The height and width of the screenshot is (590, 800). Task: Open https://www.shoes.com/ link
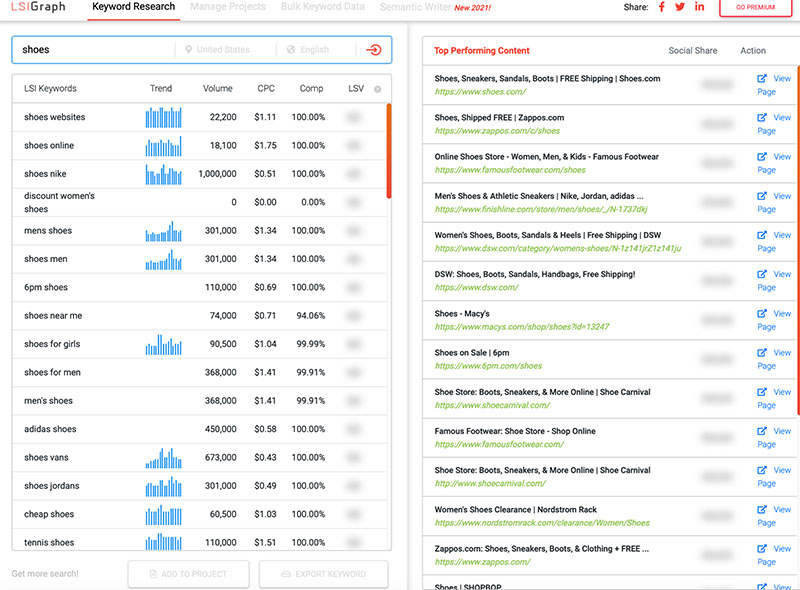[480, 92]
